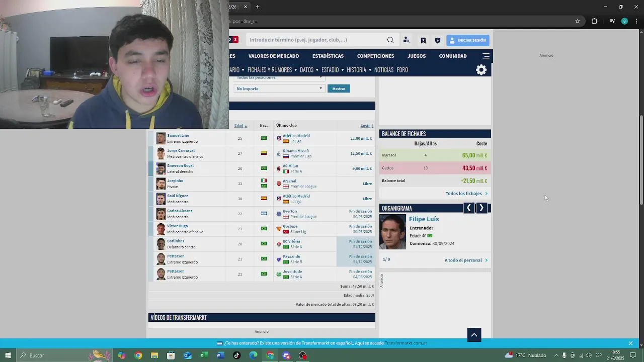Image resolution: width=644 pixels, height=362 pixels.
Task: Open Google Chrome from taskbar
Action: [138, 355]
